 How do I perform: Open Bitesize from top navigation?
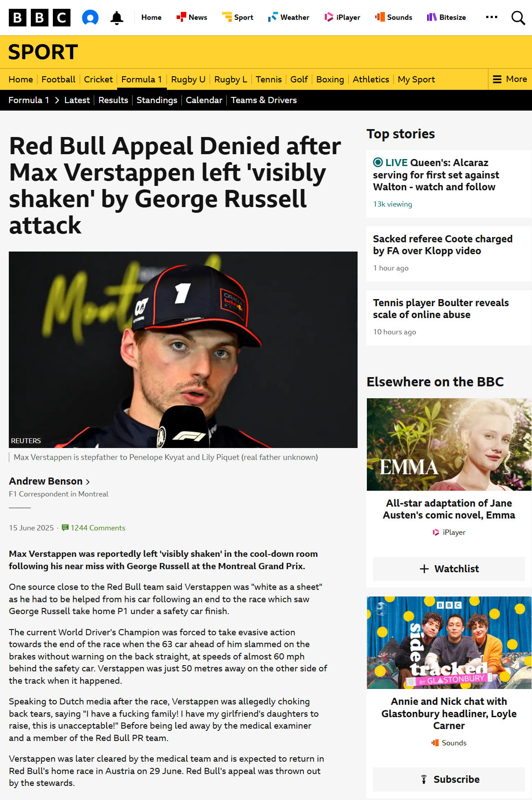pos(446,17)
